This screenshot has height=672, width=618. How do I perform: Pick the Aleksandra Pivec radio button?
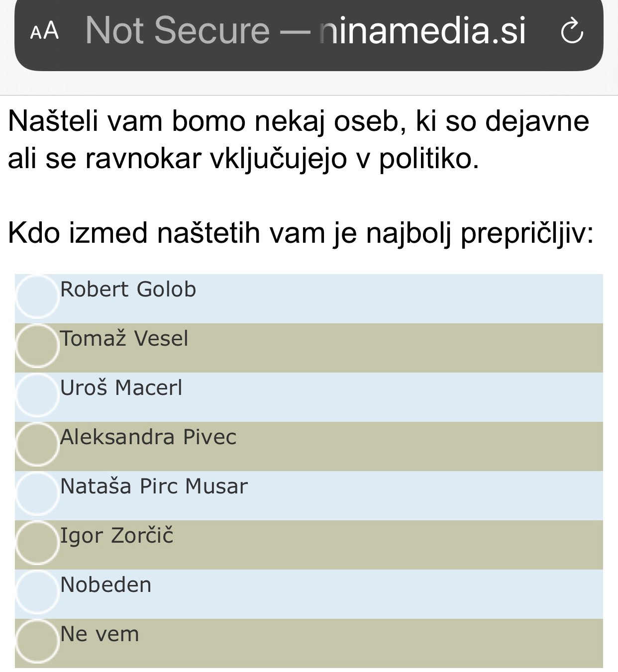[37, 445]
